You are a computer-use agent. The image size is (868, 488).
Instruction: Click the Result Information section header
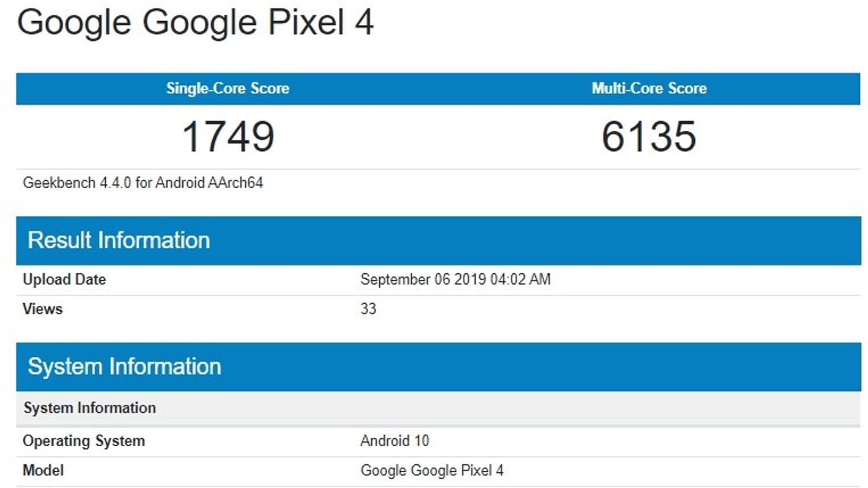coord(119,240)
